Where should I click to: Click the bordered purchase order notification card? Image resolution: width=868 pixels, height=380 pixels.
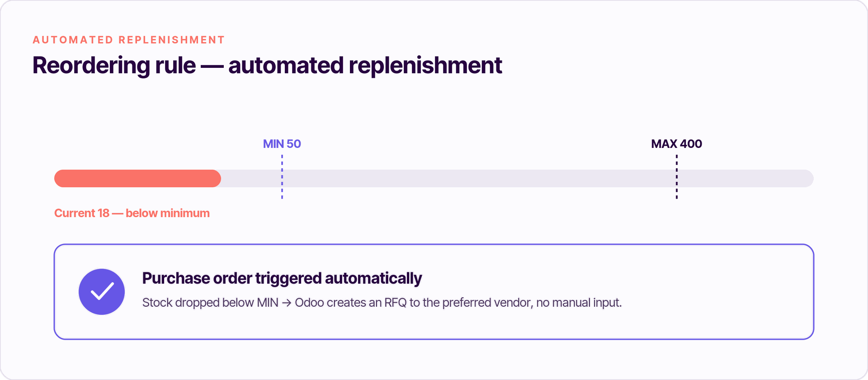(434, 292)
